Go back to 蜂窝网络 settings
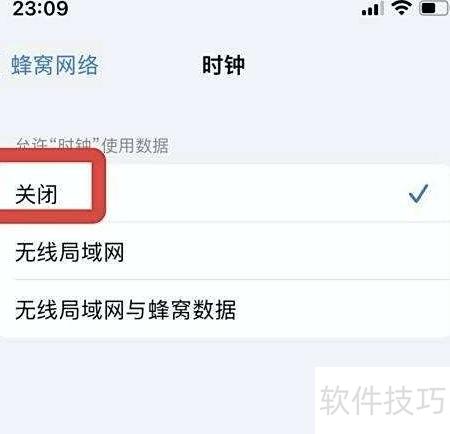 tap(55, 65)
